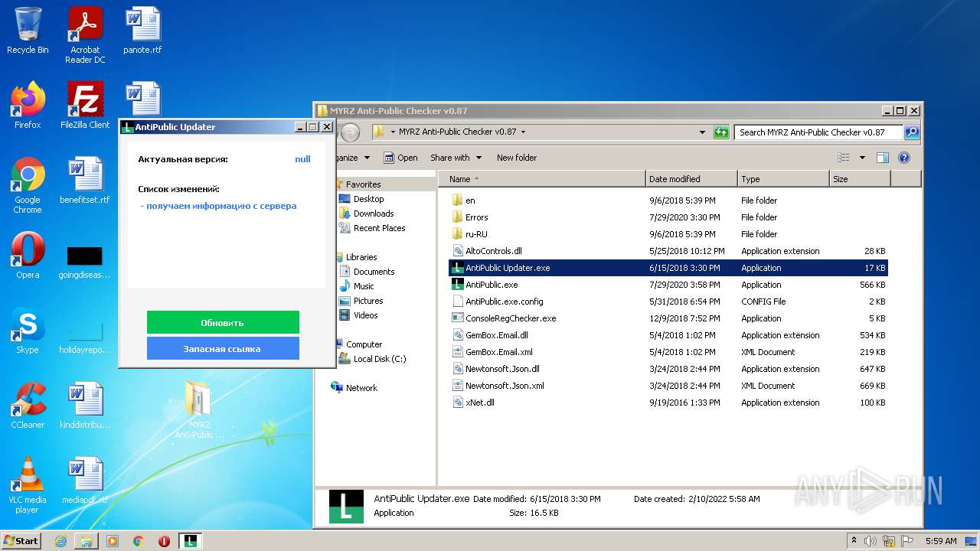Screen dimensions: 980x551
Task: Click green Обновить button
Action: click(223, 323)
